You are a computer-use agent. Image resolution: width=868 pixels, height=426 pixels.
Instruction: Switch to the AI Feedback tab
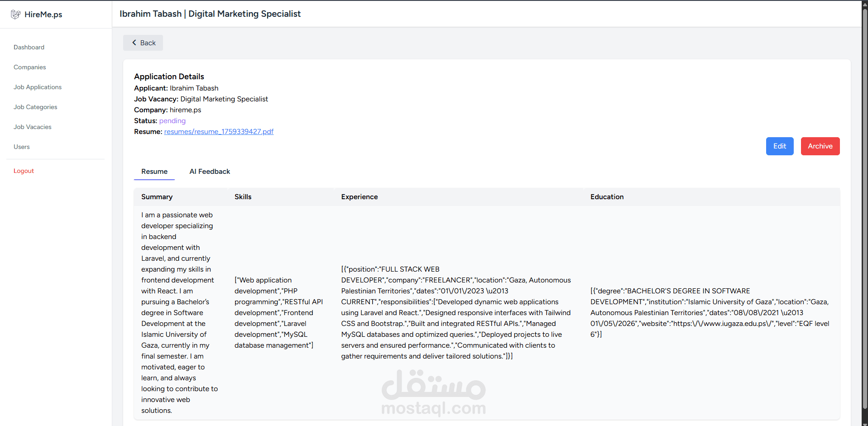coord(210,172)
